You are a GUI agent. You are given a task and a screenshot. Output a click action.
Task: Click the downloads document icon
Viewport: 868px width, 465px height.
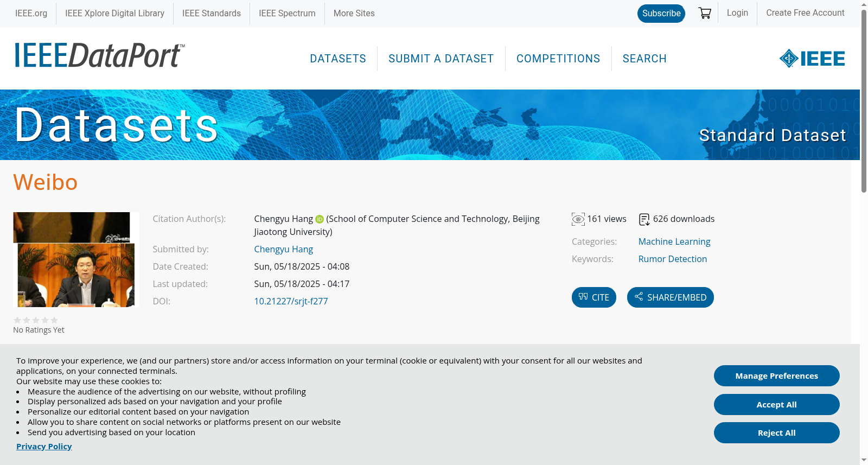(644, 219)
